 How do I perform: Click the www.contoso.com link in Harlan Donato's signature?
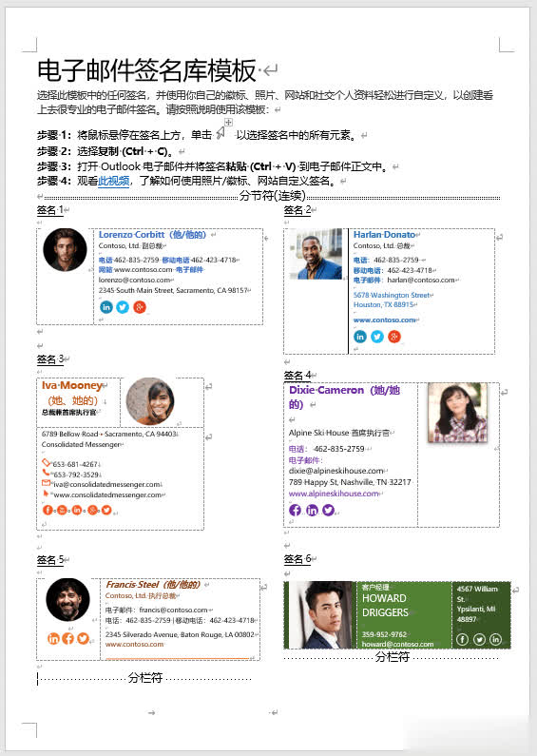click(x=384, y=320)
